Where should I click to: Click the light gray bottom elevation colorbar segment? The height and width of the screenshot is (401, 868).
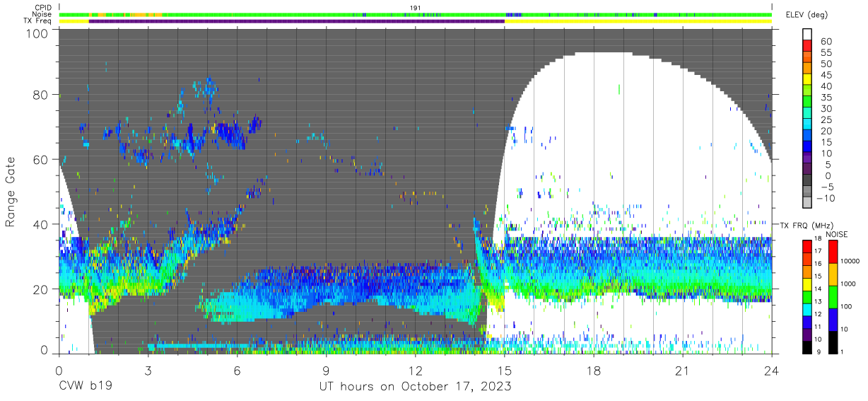[x=807, y=202]
